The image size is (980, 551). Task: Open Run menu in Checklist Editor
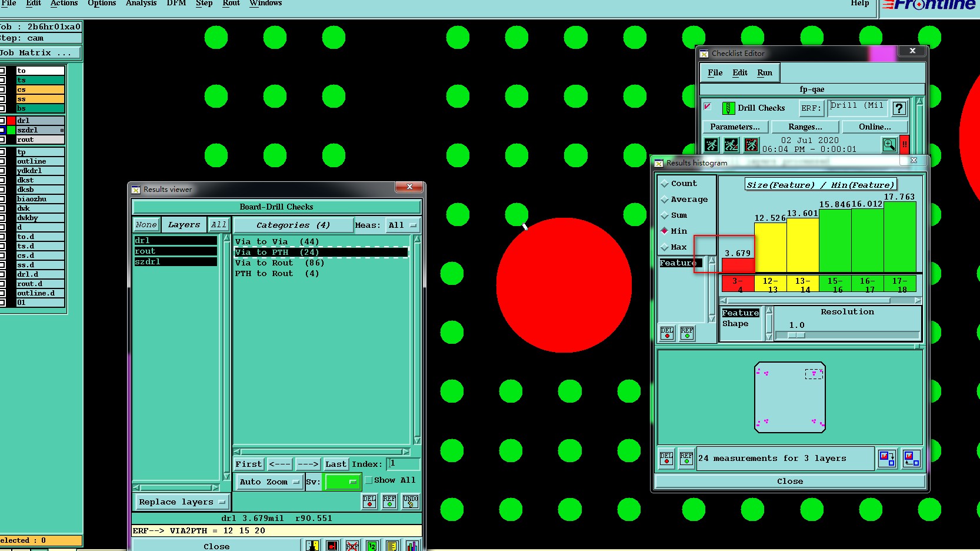(x=765, y=73)
